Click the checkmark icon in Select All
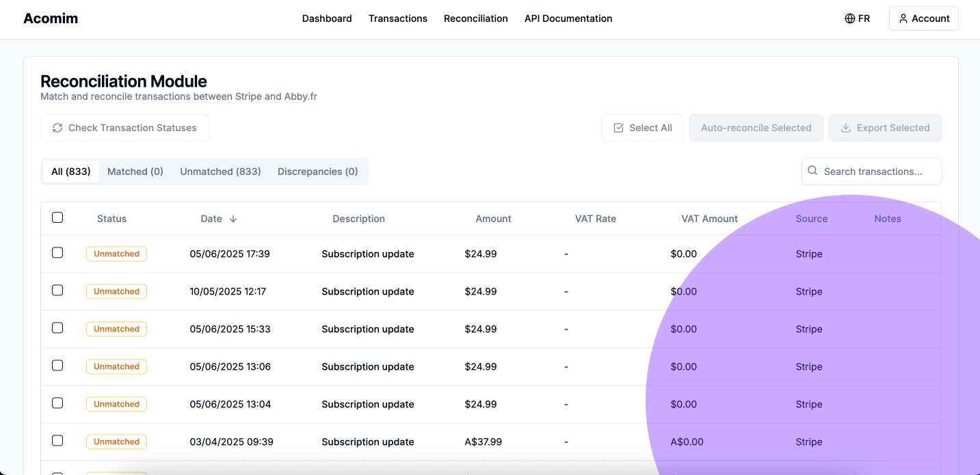Image resolution: width=980 pixels, height=475 pixels. tap(618, 128)
